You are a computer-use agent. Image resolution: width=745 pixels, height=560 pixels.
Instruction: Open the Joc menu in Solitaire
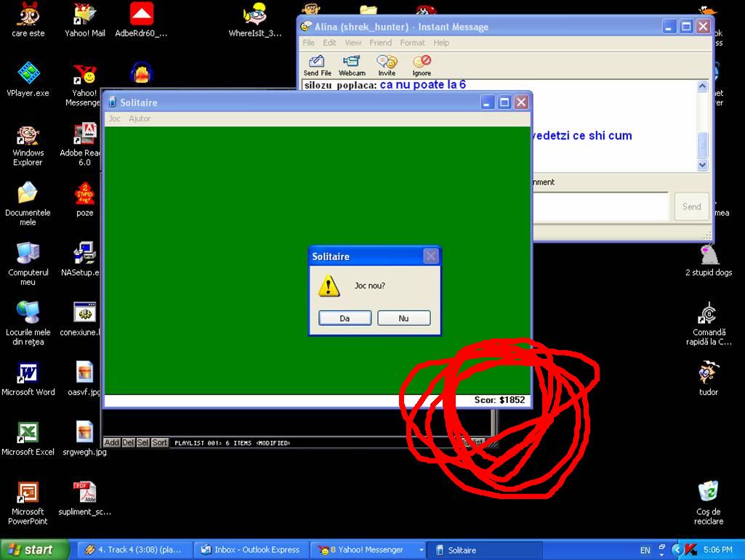pyautogui.click(x=115, y=118)
